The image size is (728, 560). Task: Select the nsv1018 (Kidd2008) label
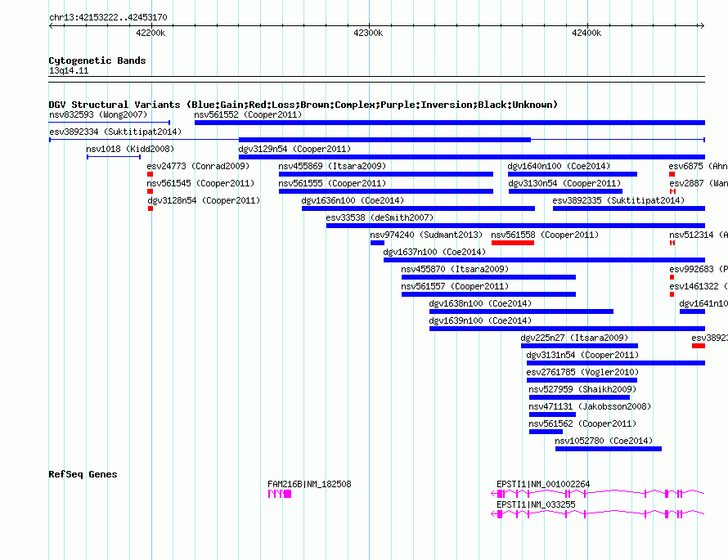pos(130,149)
